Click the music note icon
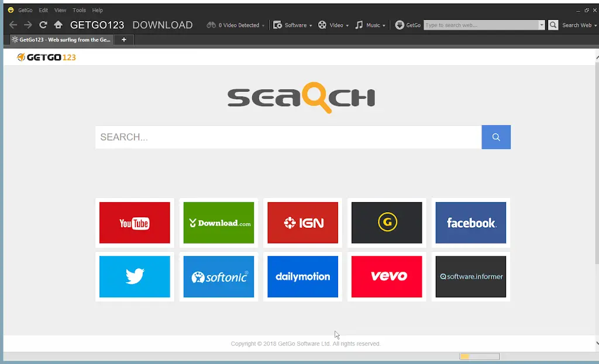 pos(359,25)
